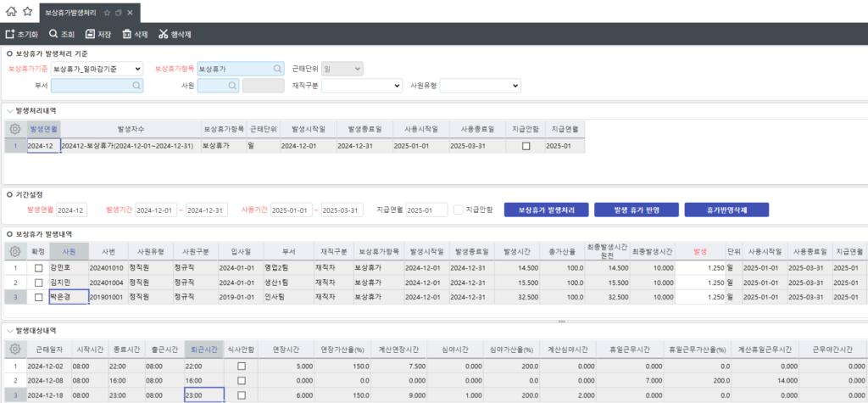Toggle 식사안함 checkbox for 2024-12-02
Screen dimensions: 868x403
tap(241, 366)
